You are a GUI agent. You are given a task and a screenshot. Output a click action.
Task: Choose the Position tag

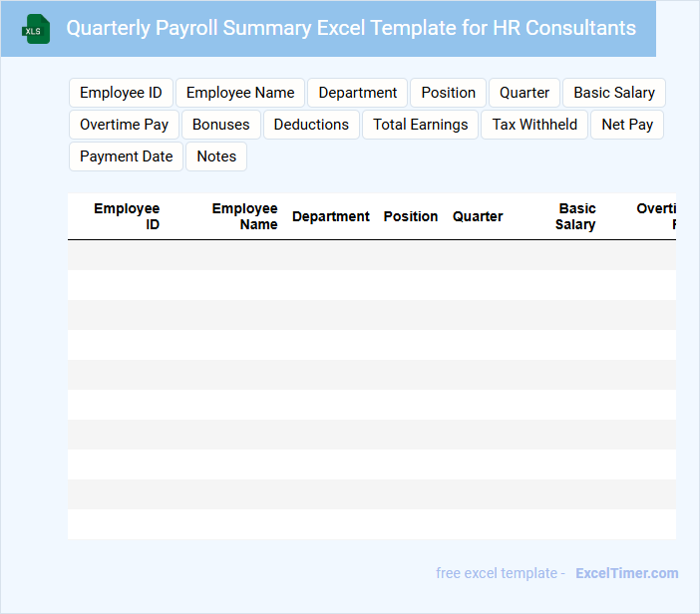448,93
